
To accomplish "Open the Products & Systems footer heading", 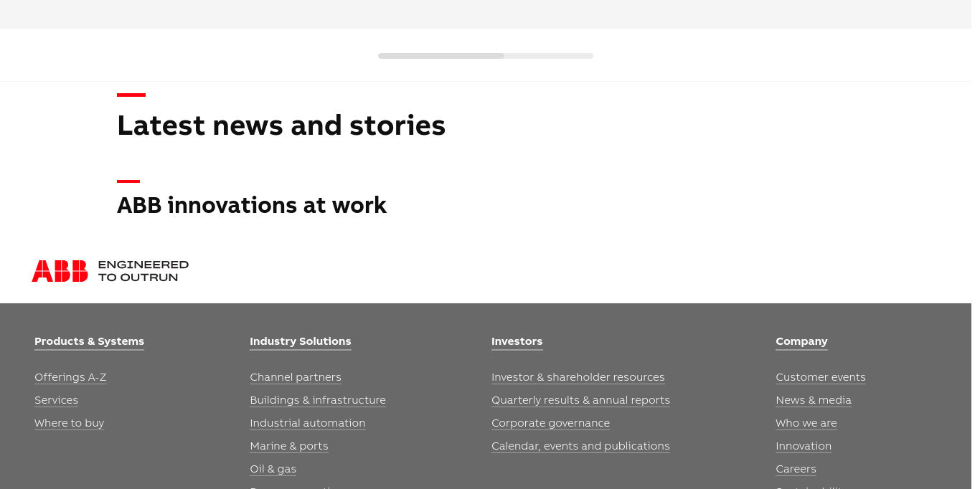I will pyautogui.click(x=89, y=341).
